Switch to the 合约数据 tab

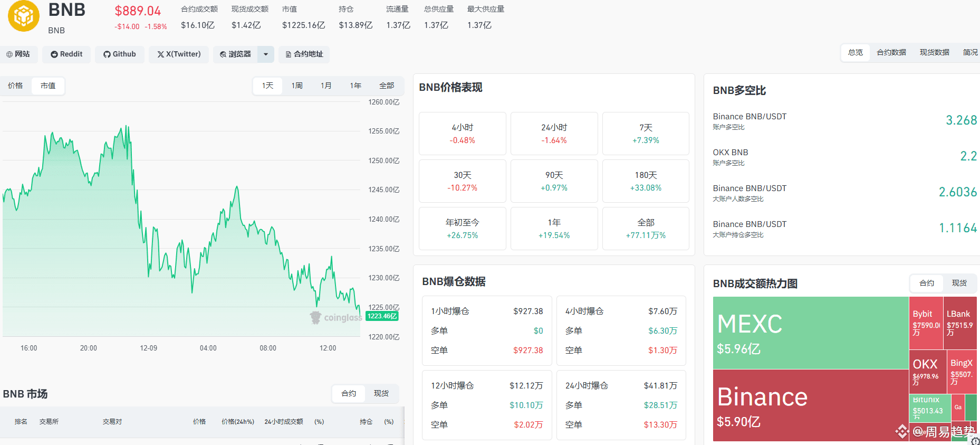click(x=891, y=52)
